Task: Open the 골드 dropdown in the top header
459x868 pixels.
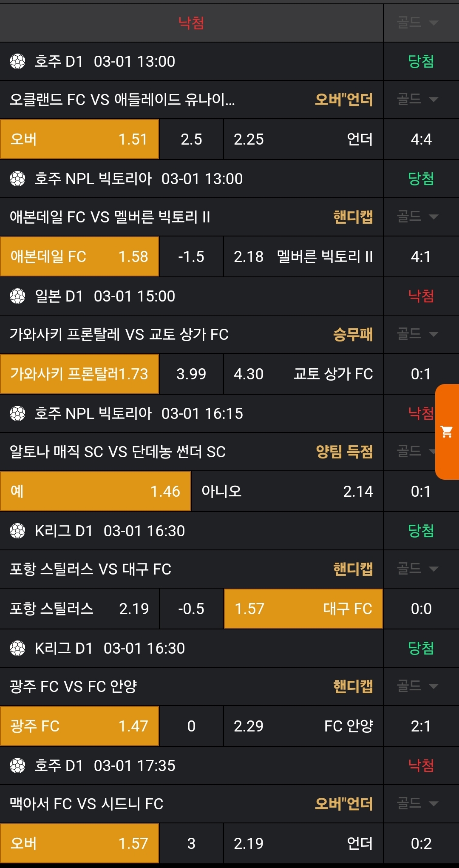Action: tap(417, 23)
